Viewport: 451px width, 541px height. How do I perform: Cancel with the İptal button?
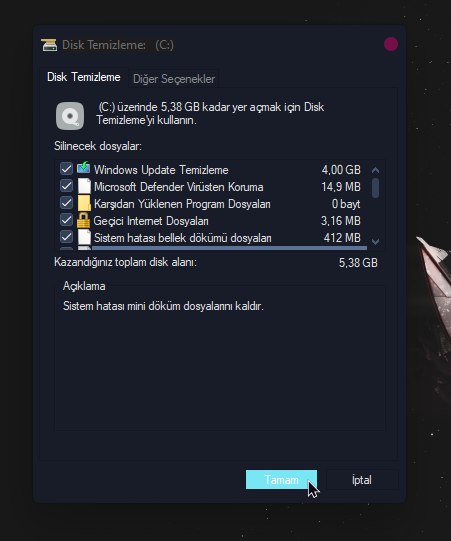[x=362, y=480]
